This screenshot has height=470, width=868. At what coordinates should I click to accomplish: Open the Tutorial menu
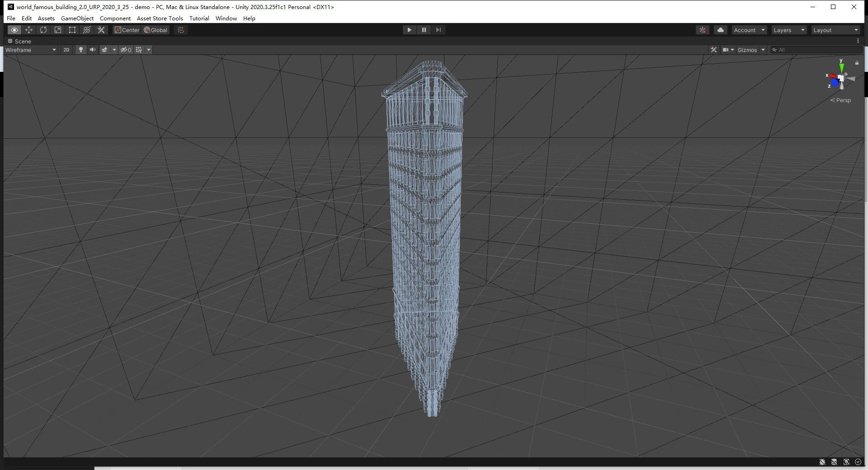tap(199, 18)
